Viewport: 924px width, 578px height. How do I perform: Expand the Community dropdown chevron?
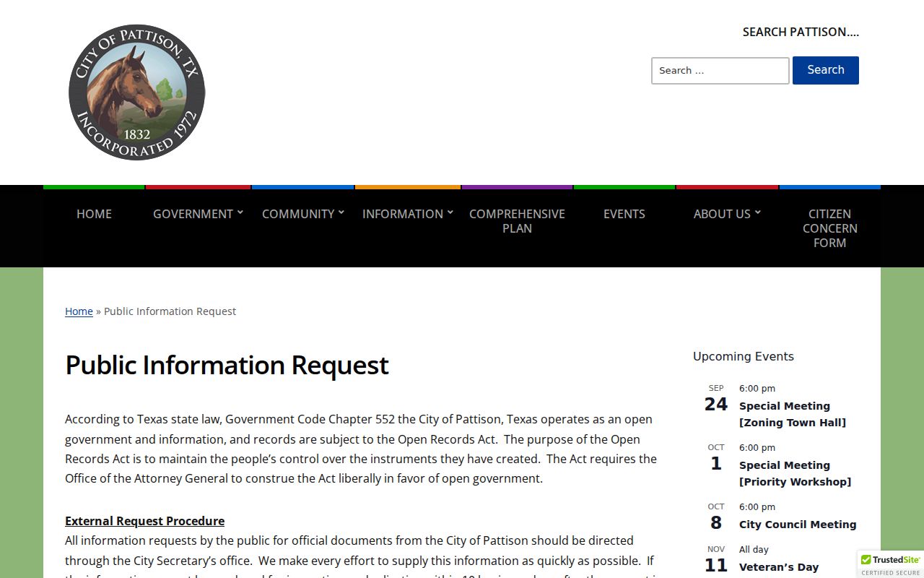341,212
